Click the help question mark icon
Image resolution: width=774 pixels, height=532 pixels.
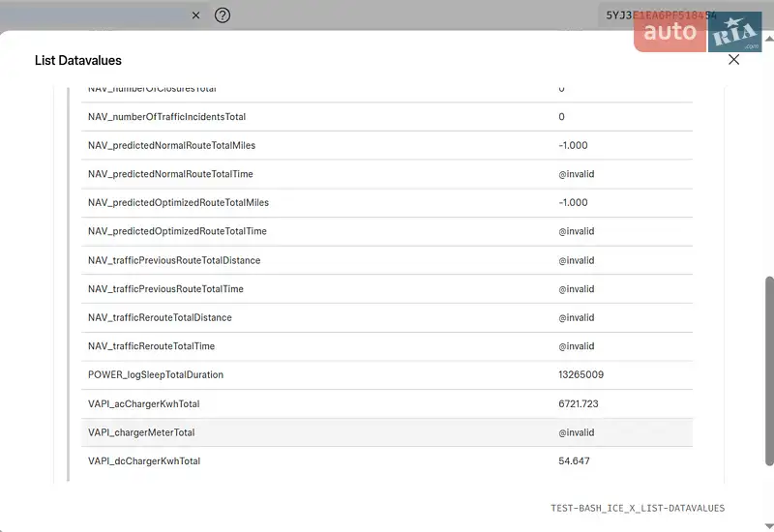click(x=223, y=15)
